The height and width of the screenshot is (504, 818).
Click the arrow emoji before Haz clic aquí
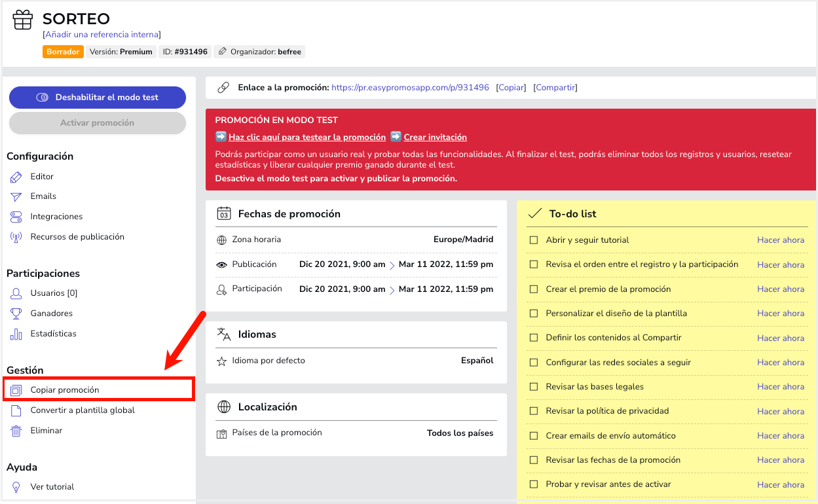221,137
